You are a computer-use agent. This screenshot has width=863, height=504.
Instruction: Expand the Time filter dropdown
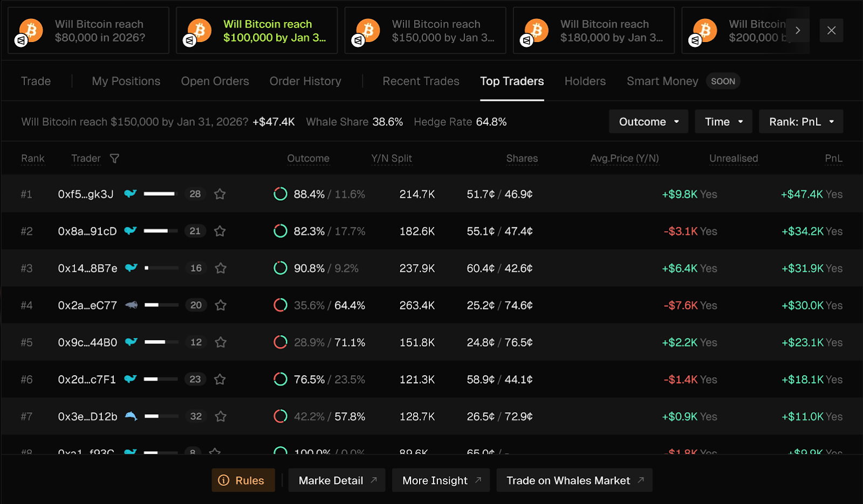click(x=723, y=122)
